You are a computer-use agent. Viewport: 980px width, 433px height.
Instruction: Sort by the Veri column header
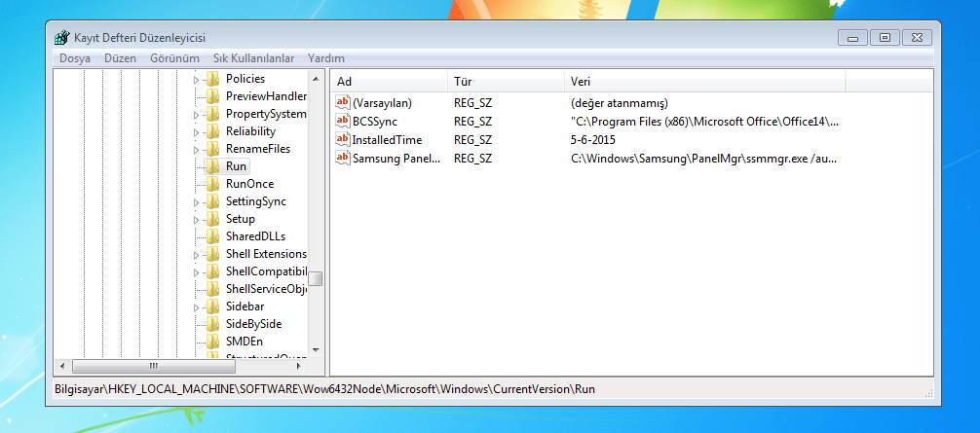[704, 82]
